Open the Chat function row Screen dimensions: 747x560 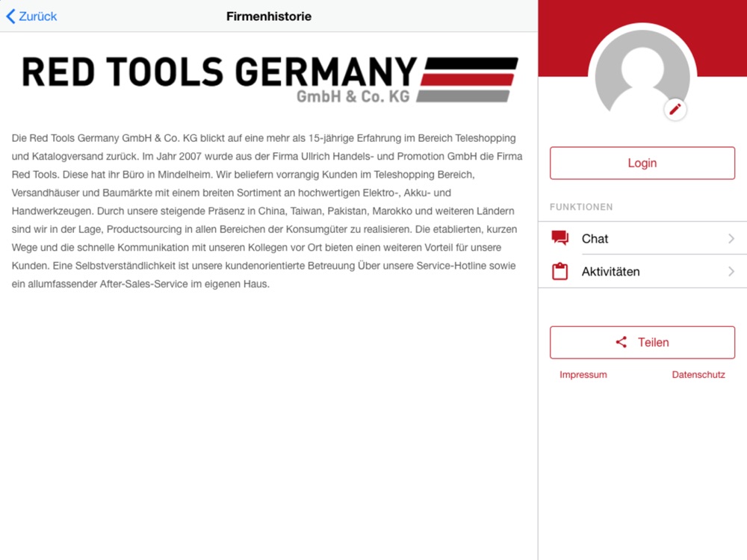click(642, 238)
